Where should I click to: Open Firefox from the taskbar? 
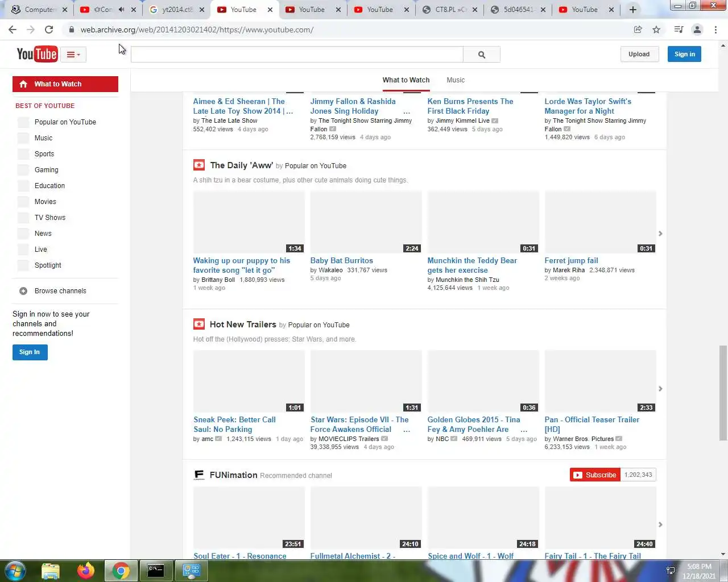[x=86, y=571]
